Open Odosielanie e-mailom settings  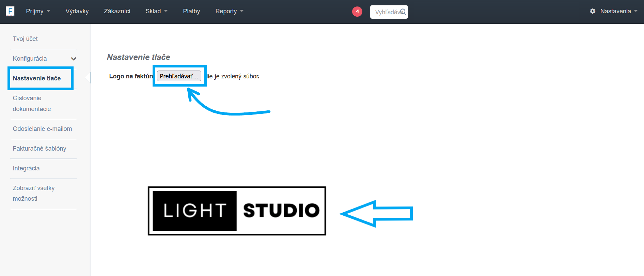pos(42,129)
